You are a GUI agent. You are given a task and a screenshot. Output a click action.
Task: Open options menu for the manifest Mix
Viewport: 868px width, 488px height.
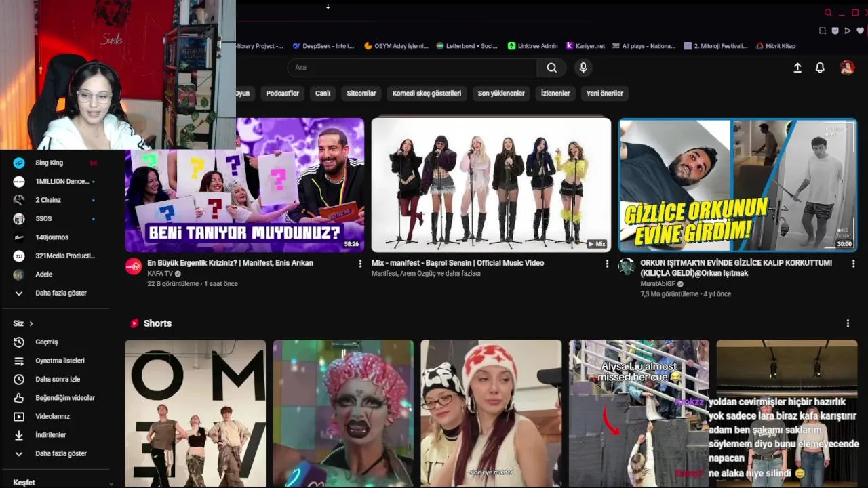tap(607, 264)
